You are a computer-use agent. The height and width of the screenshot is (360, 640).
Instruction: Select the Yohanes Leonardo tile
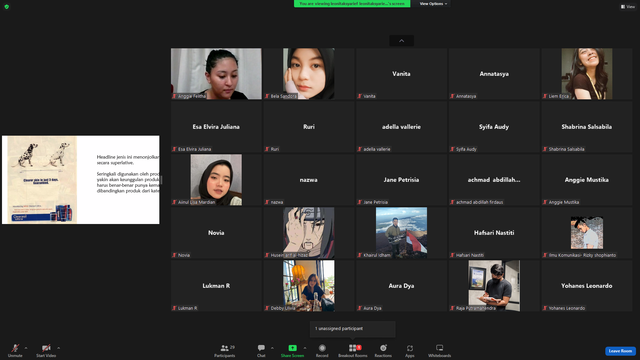click(x=587, y=286)
